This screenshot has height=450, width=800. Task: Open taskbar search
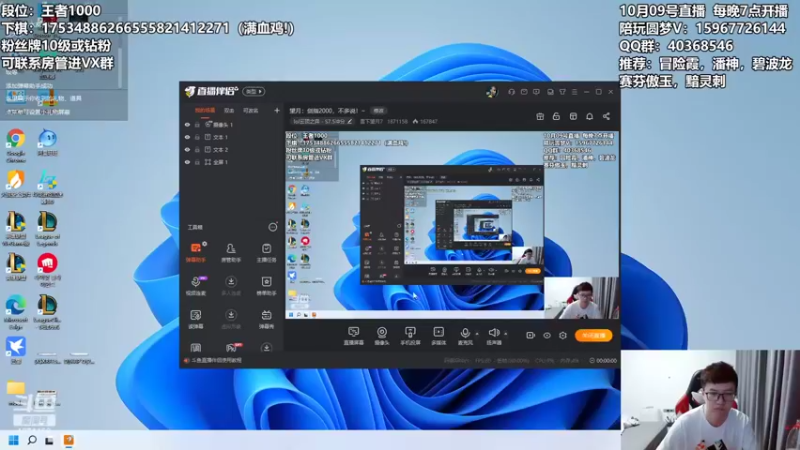tap(32, 440)
